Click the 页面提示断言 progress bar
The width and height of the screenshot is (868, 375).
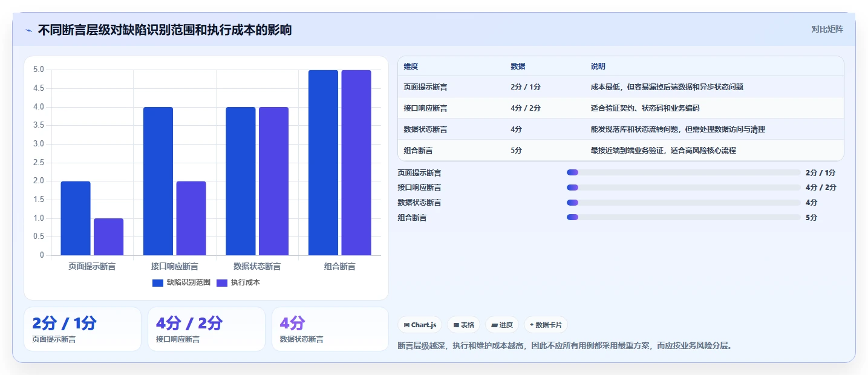pyautogui.click(x=684, y=172)
